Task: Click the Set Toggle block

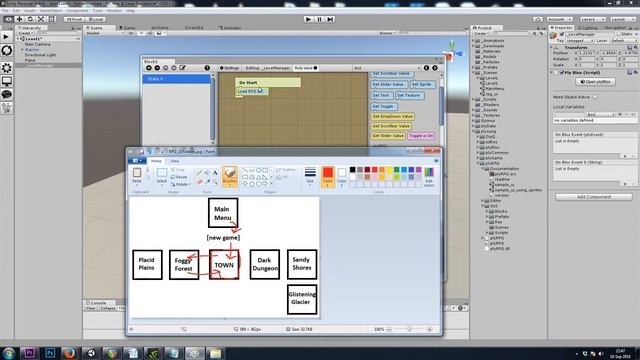Action: [383, 106]
